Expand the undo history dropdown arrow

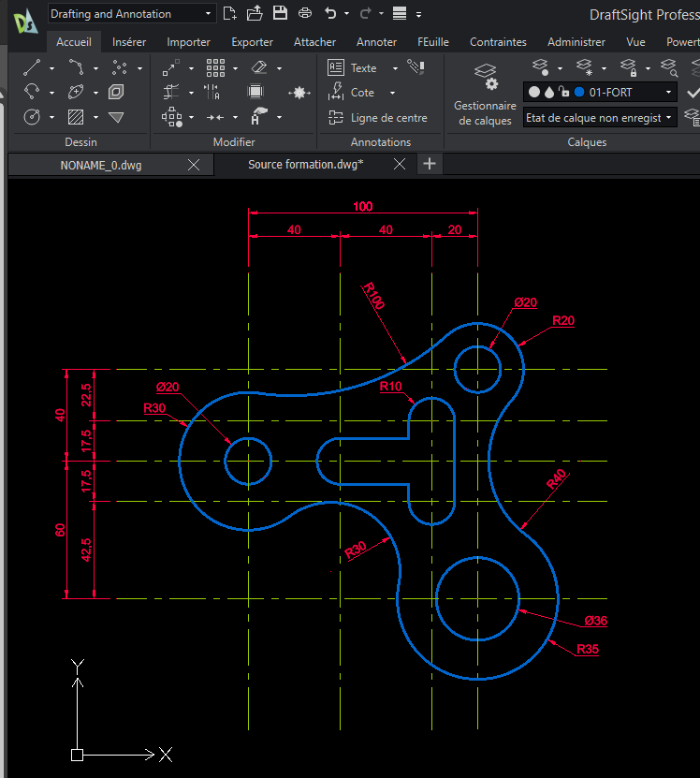[346, 14]
